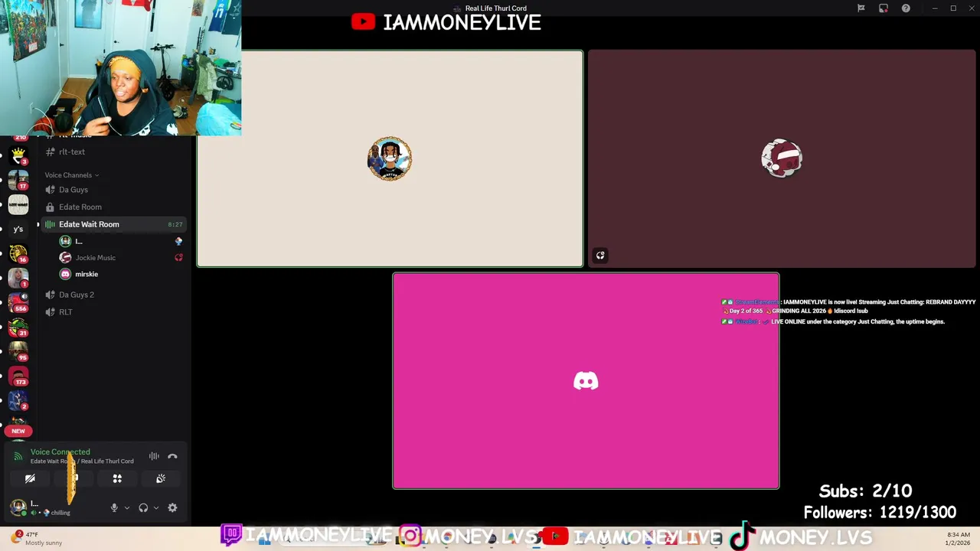Screen dimensions: 980x551
Task: Click Jockie Music's red deafened headphone icon
Action: pyautogui.click(x=178, y=258)
